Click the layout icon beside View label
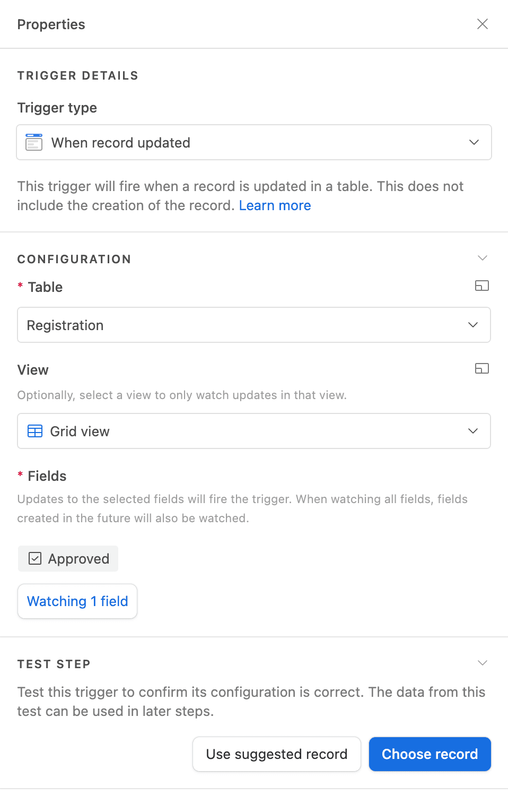The width and height of the screenshot is (508, 812). (481, 369)
